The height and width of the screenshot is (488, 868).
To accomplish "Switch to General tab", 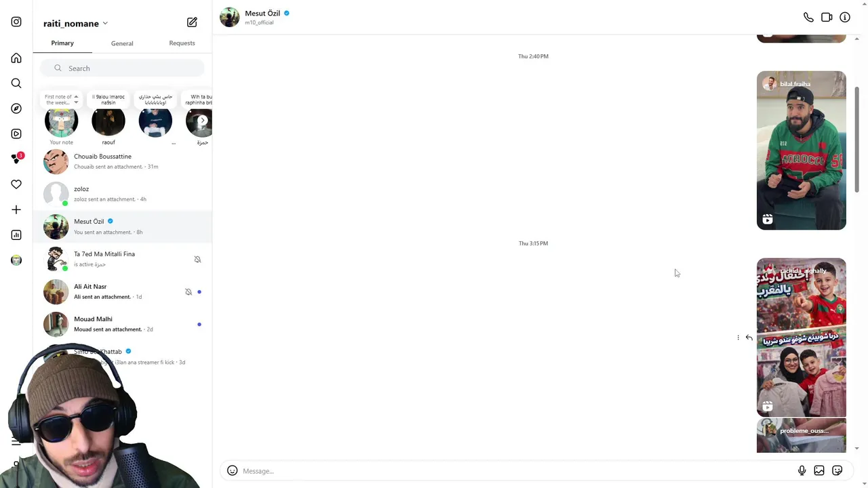I will pos(122,43).
